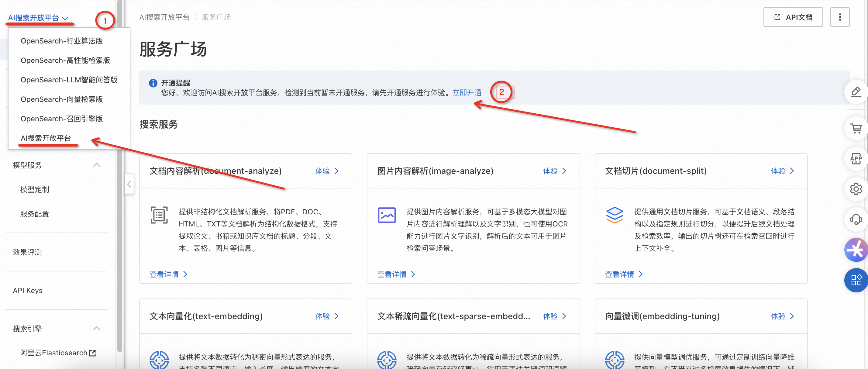Click the shopping cart icon on right
This screenshot has height=369, width=868.
point(856,128)
